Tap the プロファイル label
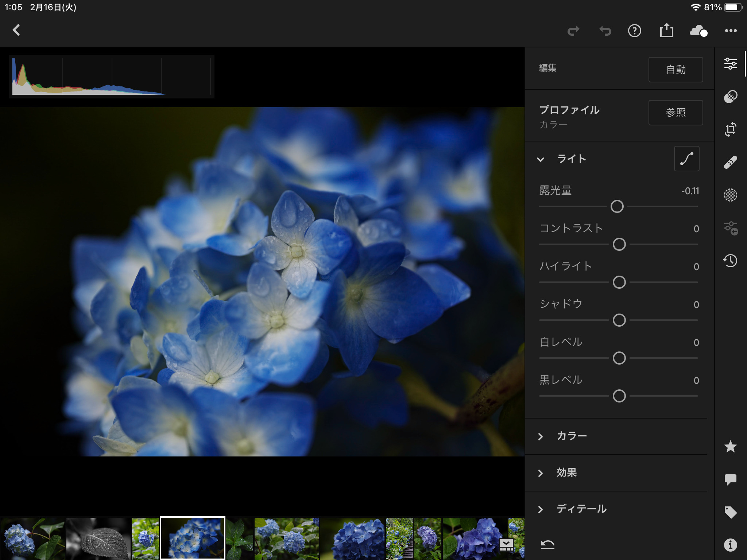The image size is (747, 560). [569, 110]
